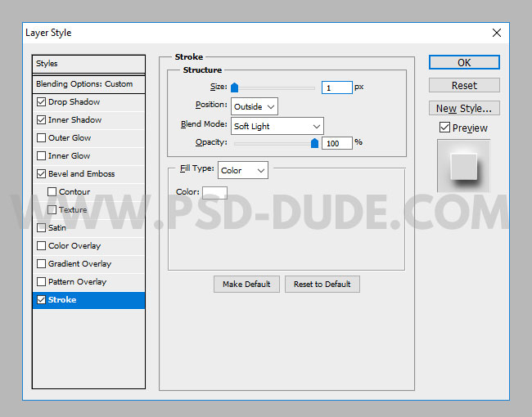Select the Color Overlay label
The width and height of the screenshot is (532, 417).
74,245
